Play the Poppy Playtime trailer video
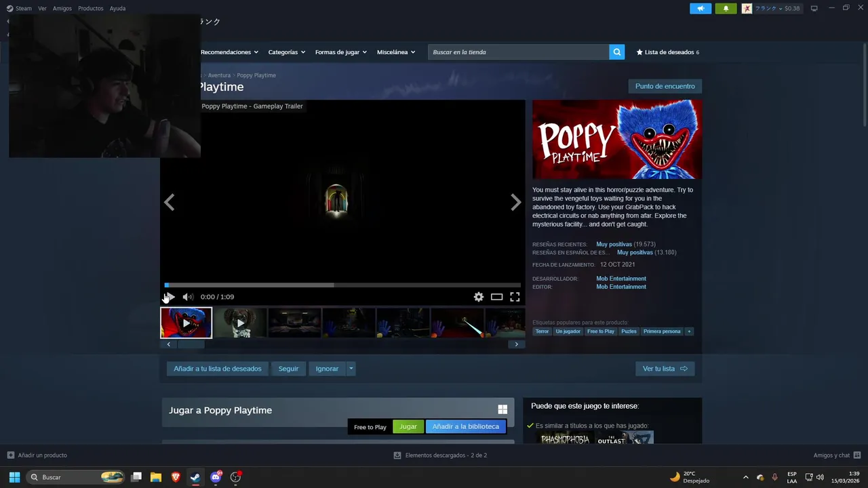The height and width of the screenshot is (488, 868). click(x=170, y=297)
